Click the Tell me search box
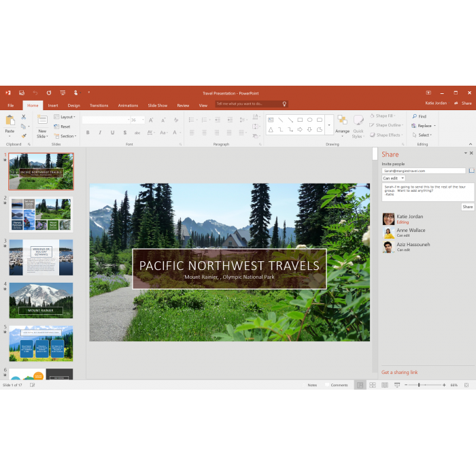476x476 pixels. pyautogui.click(x=252, y=104)
